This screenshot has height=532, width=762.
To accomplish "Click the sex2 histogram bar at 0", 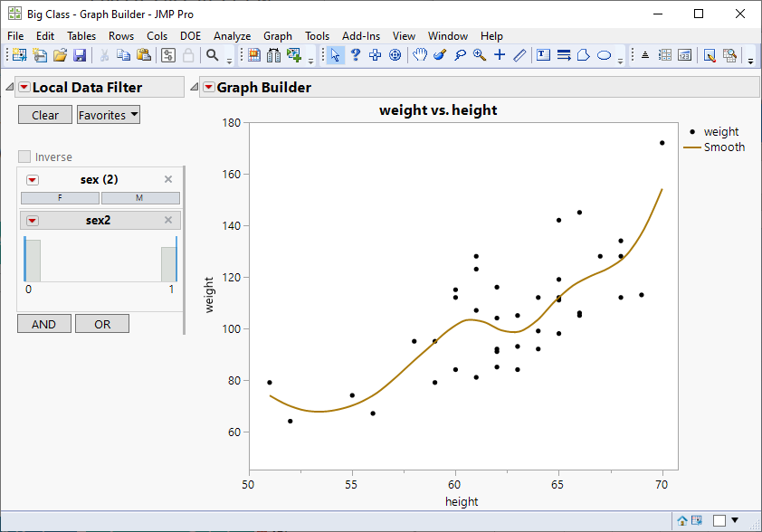I will pyautogui.click(x=33, y=261).
